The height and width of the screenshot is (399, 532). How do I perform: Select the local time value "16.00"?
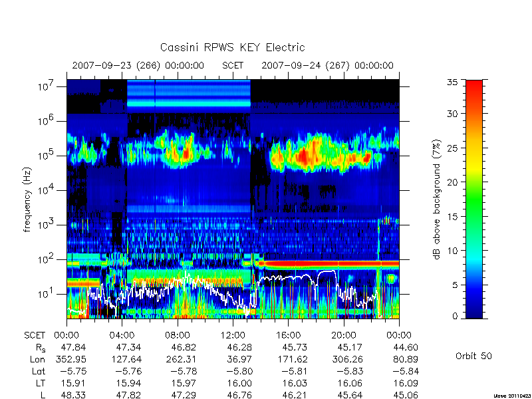pyautogui.click(x=239, y=384)
